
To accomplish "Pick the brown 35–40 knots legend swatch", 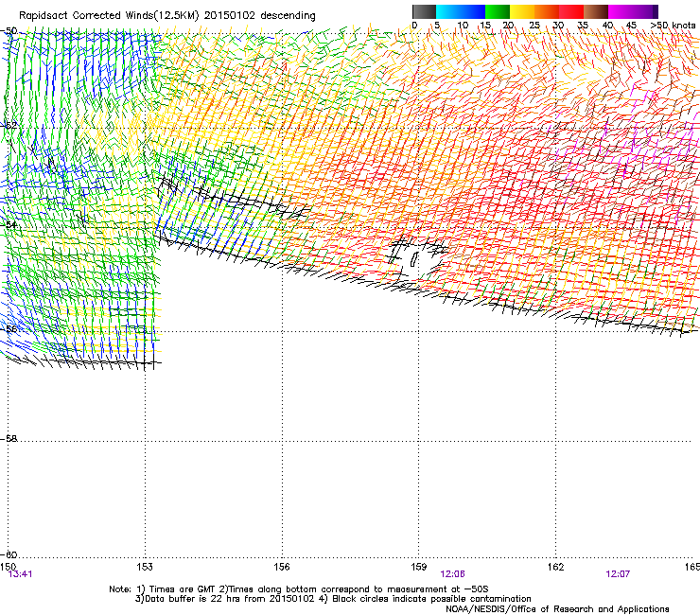I will (596, 11).
